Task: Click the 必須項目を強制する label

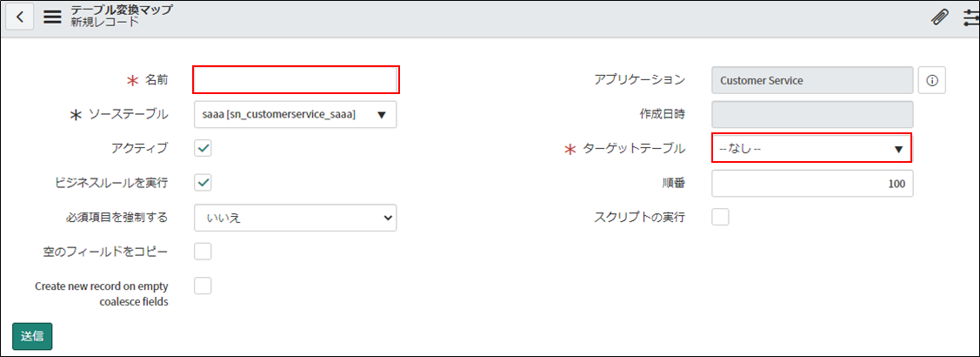Action: pos(117,218)
